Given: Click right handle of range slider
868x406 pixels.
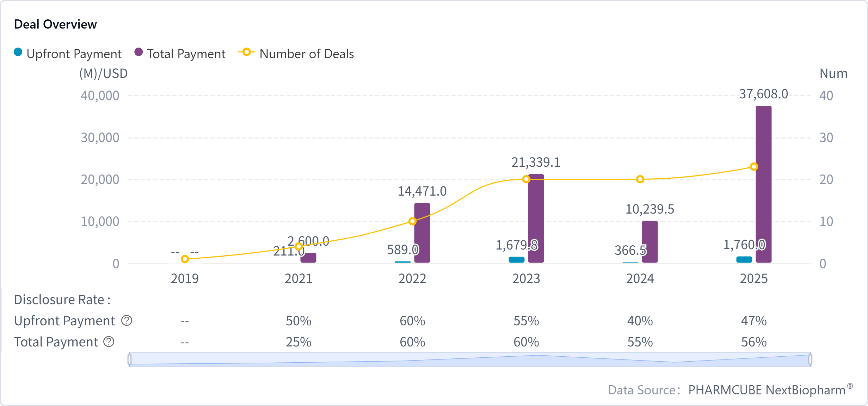Looking at the screenshot, I should pyautogui.click(x=810, y=359).
